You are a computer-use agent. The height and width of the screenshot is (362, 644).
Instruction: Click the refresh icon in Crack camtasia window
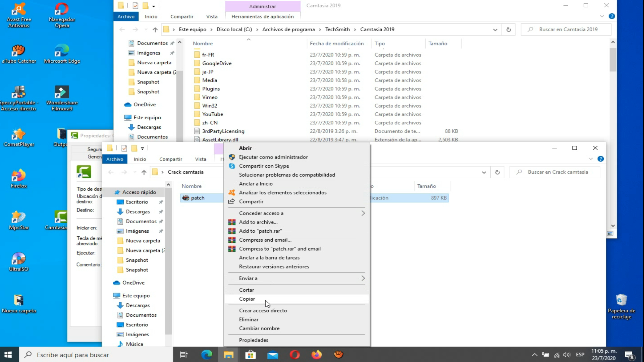[497, 172]
